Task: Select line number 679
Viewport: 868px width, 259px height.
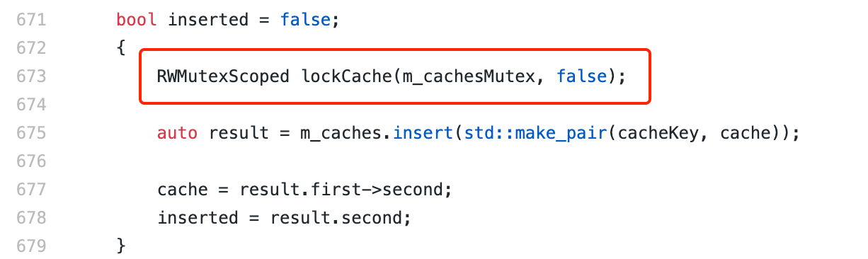Action: pos(30,246)
